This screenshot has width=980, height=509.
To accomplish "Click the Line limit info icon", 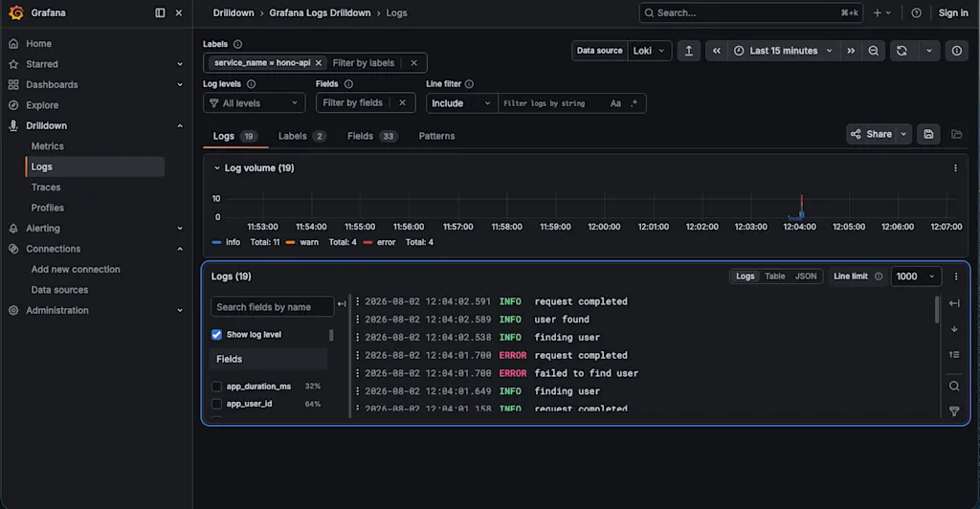I will coord(879,277).
